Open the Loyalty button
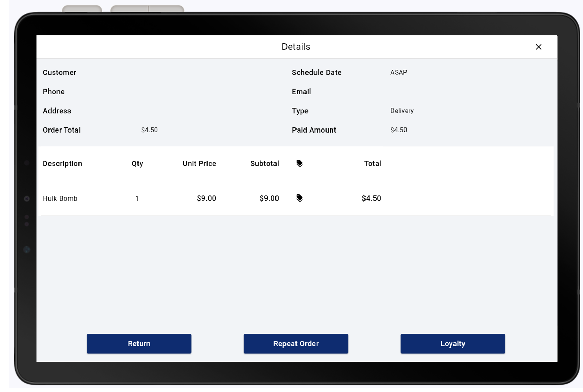Viewport: 583px width, 392px height. (453, 344)
